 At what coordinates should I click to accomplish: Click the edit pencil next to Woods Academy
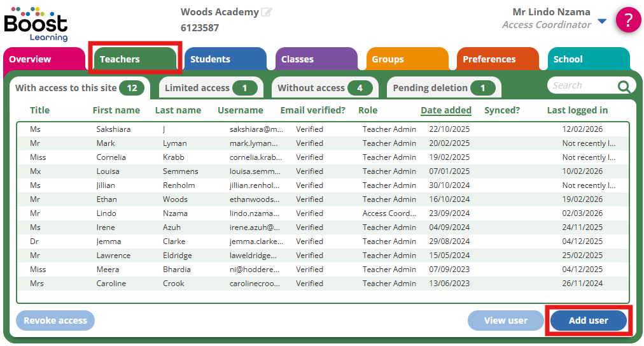(x=267, y=12)
